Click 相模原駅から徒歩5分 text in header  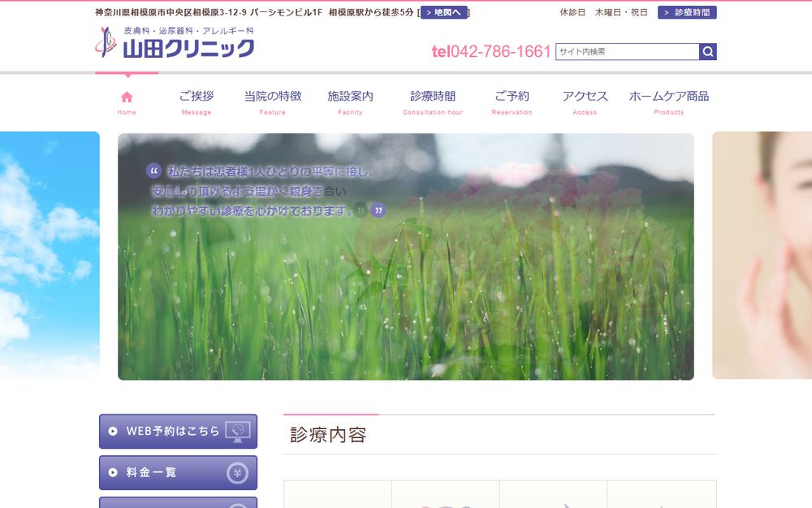(371, 12)
